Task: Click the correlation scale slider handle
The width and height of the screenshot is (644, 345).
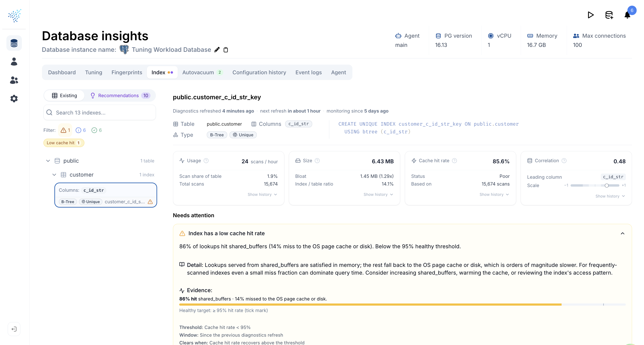Action: pyautogui.click(x=607, y=186)
